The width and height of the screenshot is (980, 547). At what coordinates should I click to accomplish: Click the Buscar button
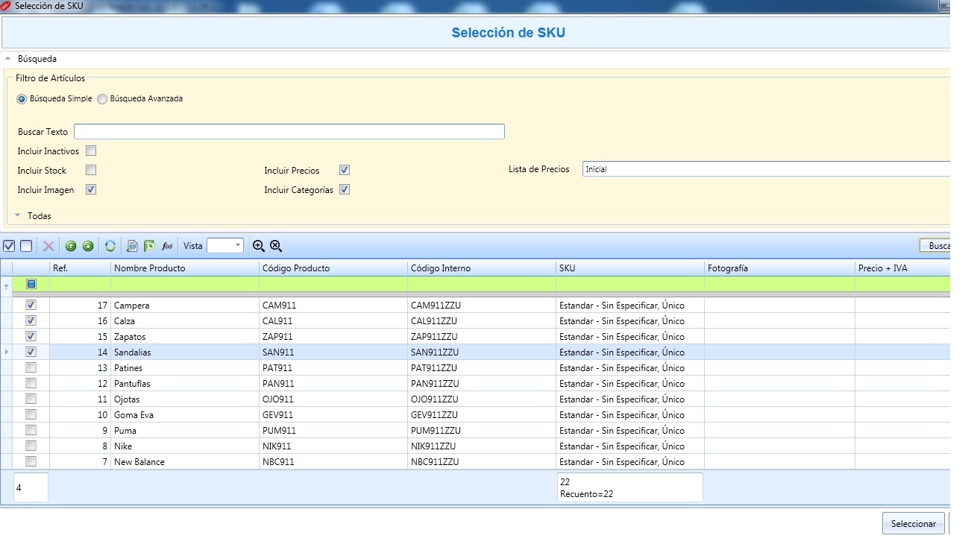point(935,246)
